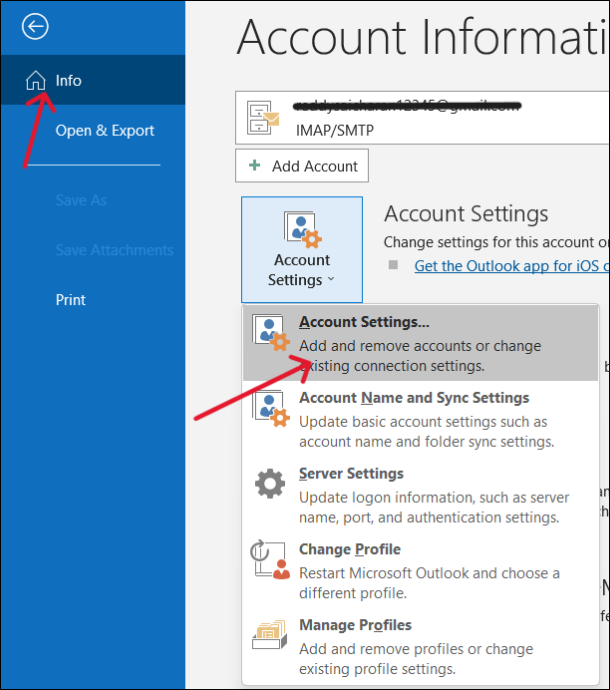Click the back arrow circle icon

35,26
